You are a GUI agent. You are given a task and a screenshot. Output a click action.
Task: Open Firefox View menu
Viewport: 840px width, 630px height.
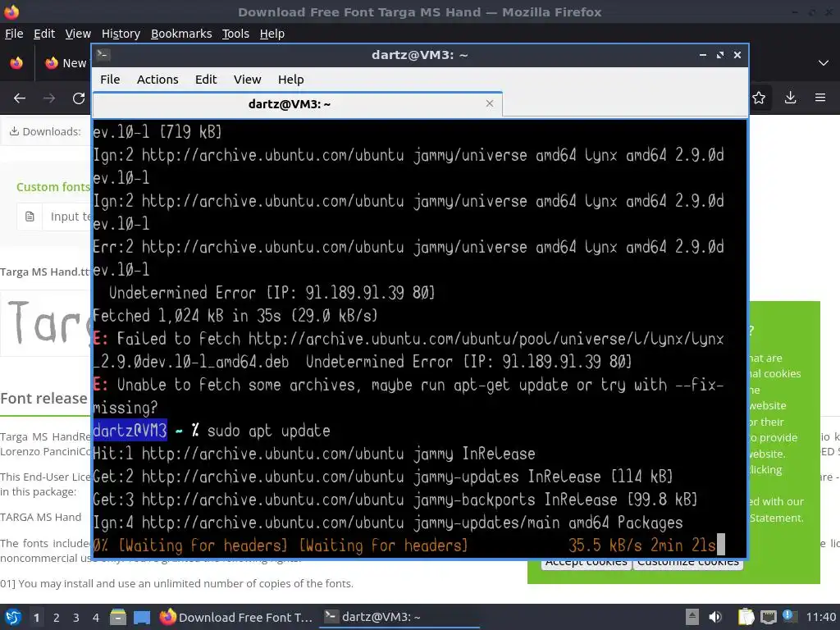78,34
